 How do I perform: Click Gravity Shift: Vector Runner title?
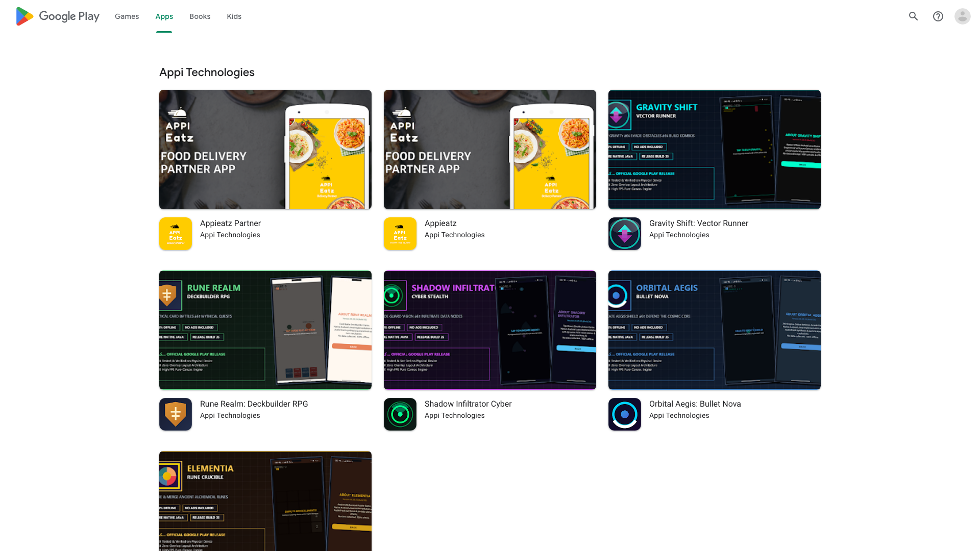pos(699,223)
